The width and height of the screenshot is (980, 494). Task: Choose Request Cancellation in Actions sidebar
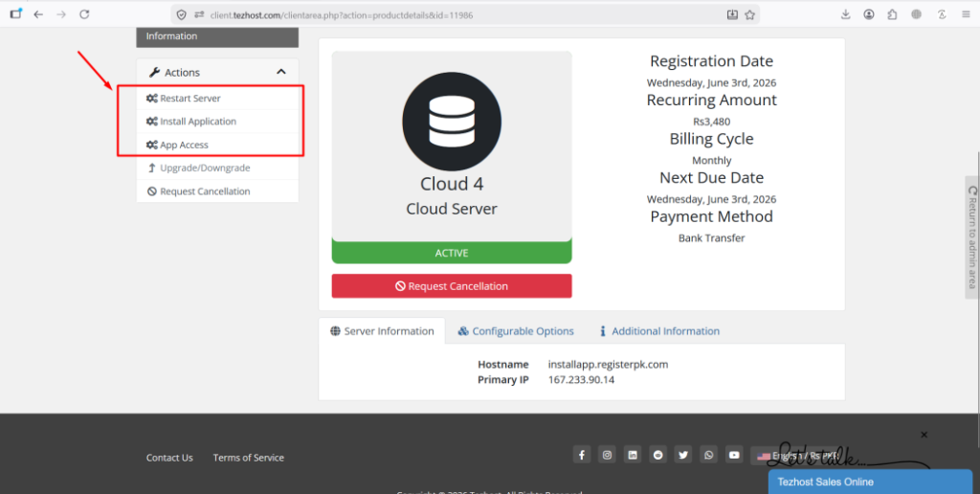(217, 191)
